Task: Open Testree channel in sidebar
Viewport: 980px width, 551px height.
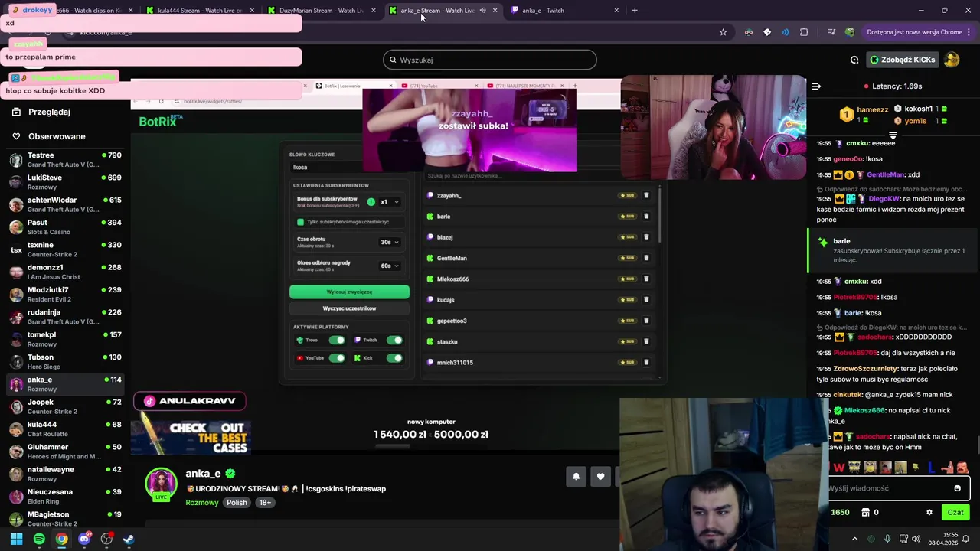Action: pyautogui.click(x=65, y=159)
